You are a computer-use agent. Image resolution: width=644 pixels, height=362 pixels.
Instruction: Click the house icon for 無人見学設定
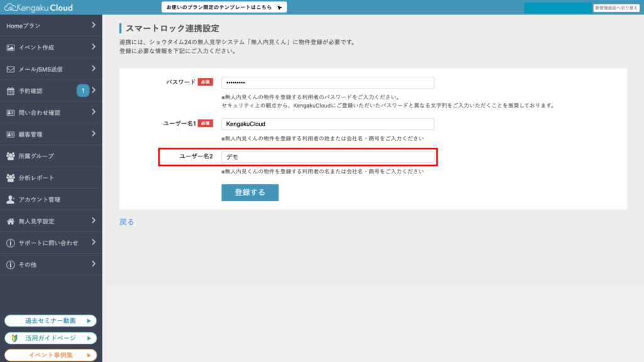tap(11, 221)
